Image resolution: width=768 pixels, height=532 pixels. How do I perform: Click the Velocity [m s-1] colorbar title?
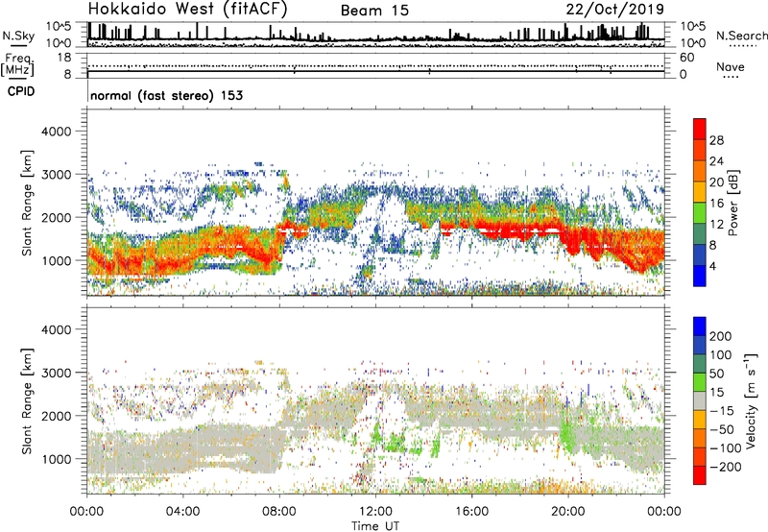click(x=751, y=400)
